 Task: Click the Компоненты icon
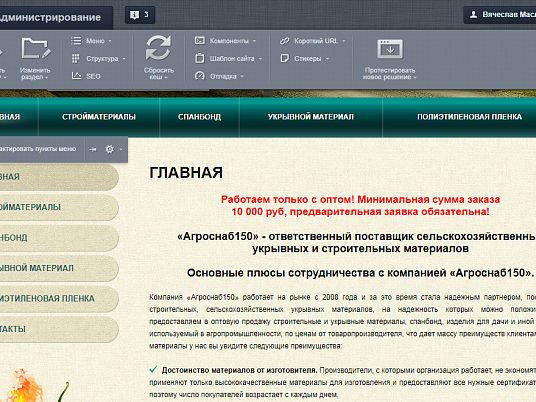click(200, 41)
